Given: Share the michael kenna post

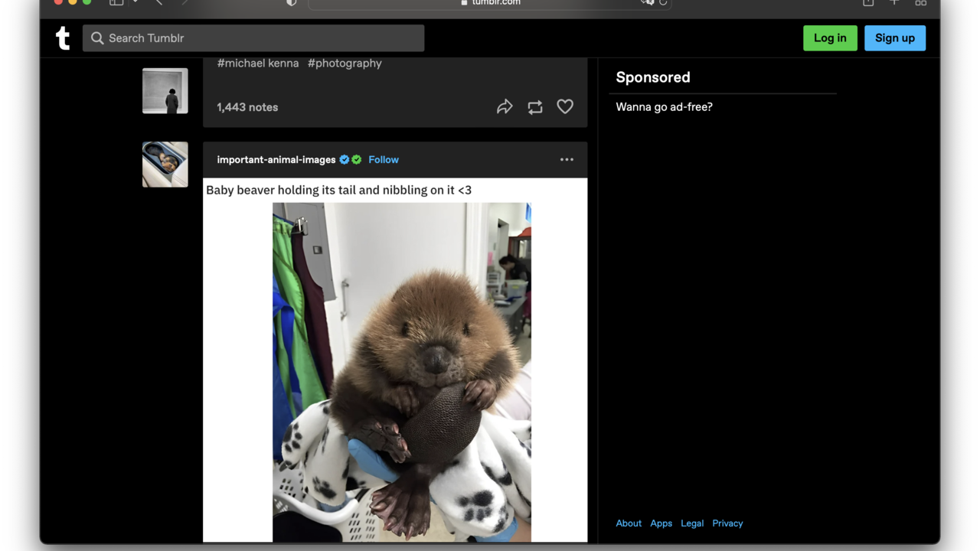Looking at the screenshot, I should tap(505, 107).
